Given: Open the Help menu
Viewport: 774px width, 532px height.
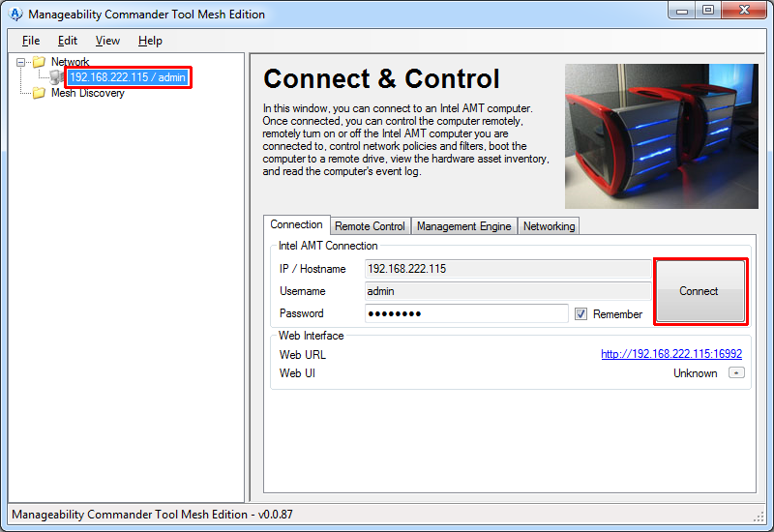Looking at the screenshot, I should [x=150, y=41].
